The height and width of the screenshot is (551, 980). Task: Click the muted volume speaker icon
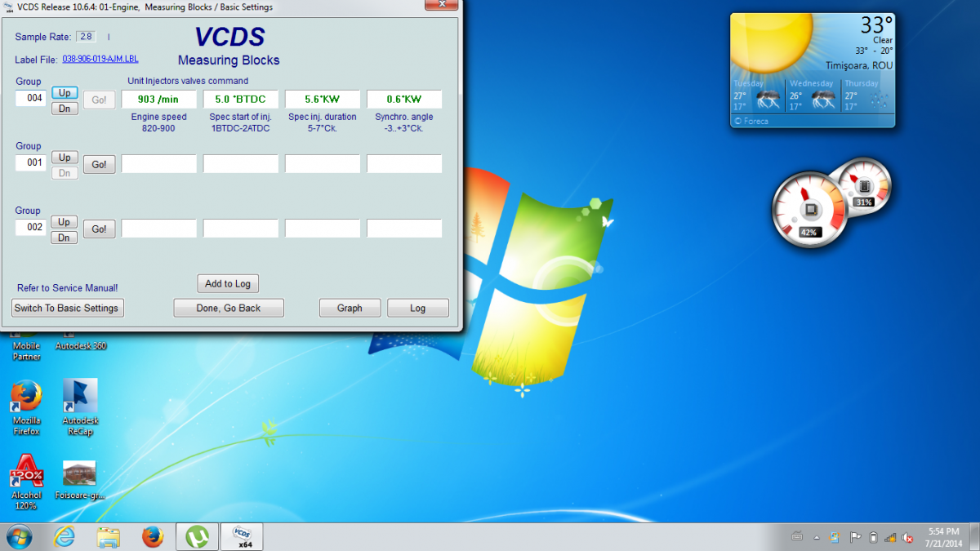point(907,537)
